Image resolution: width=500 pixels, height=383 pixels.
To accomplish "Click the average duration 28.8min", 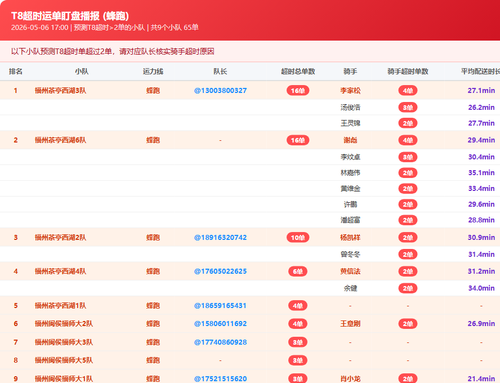I will (x=481, y=220).
